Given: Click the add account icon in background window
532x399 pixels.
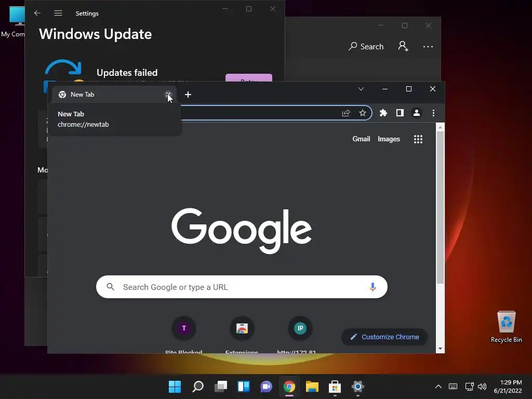Looking at the screenshot, I should pyautogui.click(x=403, y=46).
